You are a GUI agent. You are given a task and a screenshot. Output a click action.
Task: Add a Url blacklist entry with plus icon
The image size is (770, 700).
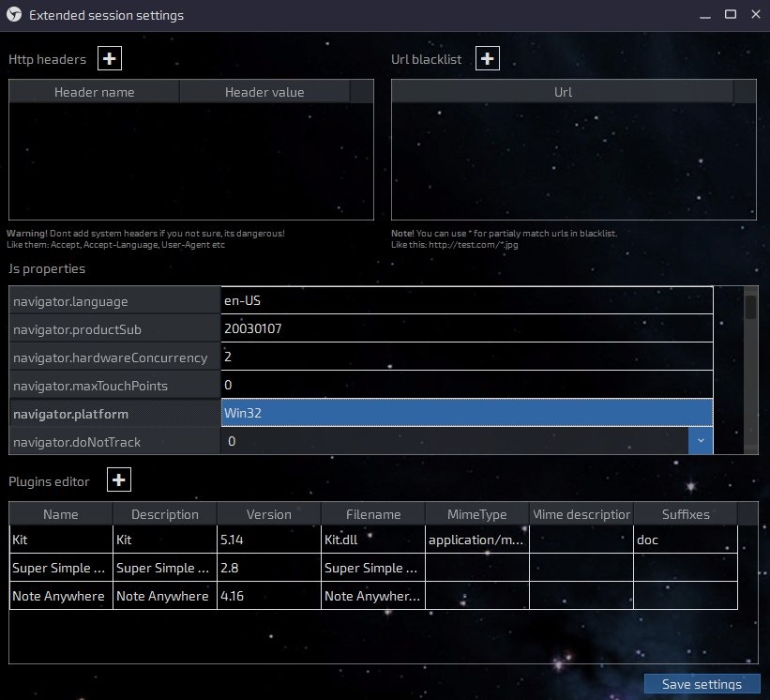[487, 58]
